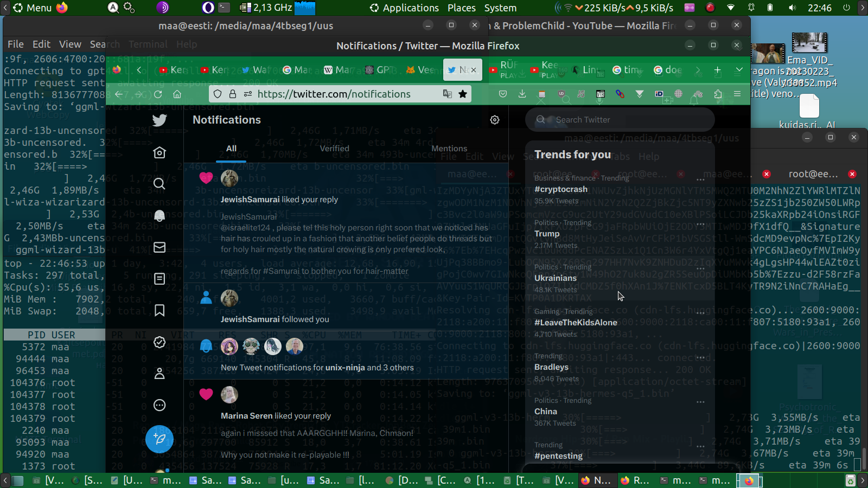The image size is (868, 488).
Task: Open the Ema_VID video file thumbnail on desktop
Action: [x=809, y=42]
